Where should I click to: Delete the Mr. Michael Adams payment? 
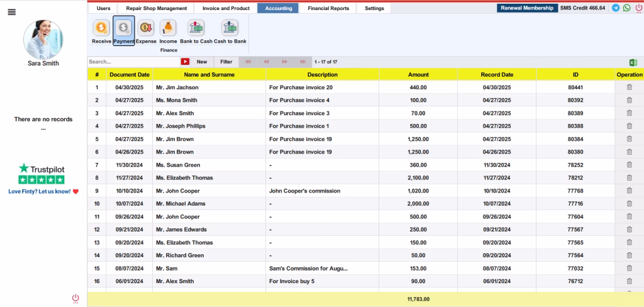point(629,203)
